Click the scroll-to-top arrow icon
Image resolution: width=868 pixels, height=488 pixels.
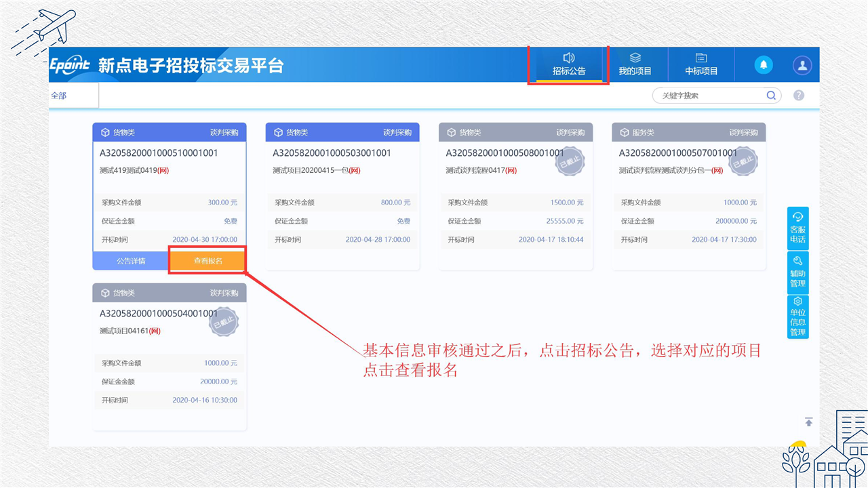pyautogui.click(x=808, y=422)
